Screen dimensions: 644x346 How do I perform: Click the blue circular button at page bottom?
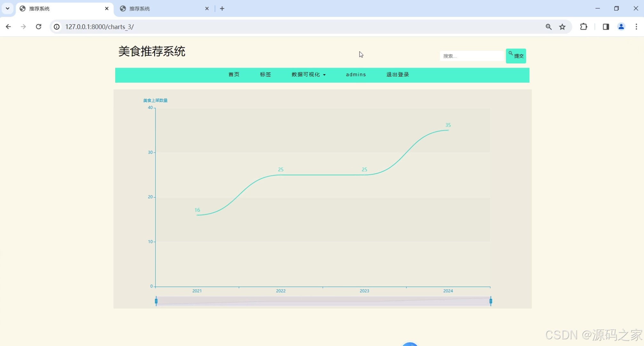[410, 344]
